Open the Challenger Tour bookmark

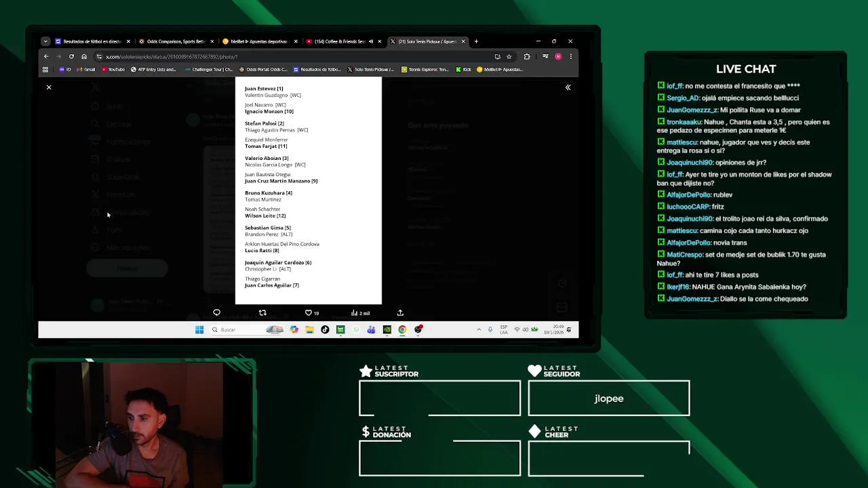(209, 69)
